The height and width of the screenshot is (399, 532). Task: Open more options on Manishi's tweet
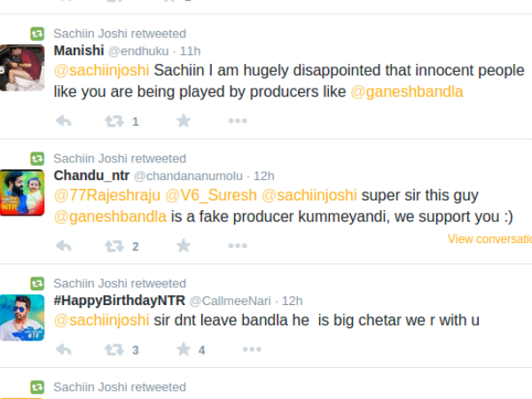point(238,121)
